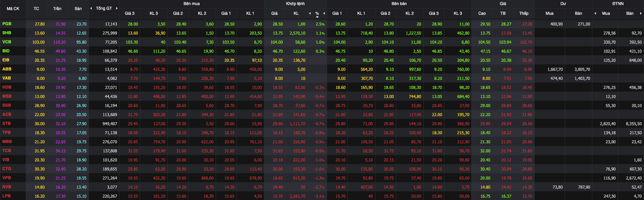Screen dimensions: 644x200
Task: Sort by the TC column header
Action: point(36,9)
